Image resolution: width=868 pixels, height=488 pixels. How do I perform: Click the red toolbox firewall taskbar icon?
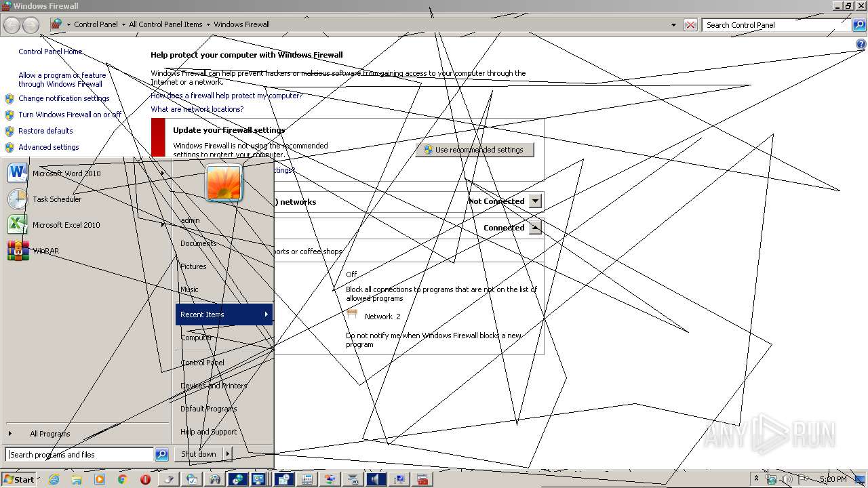(x=422, y=479)
